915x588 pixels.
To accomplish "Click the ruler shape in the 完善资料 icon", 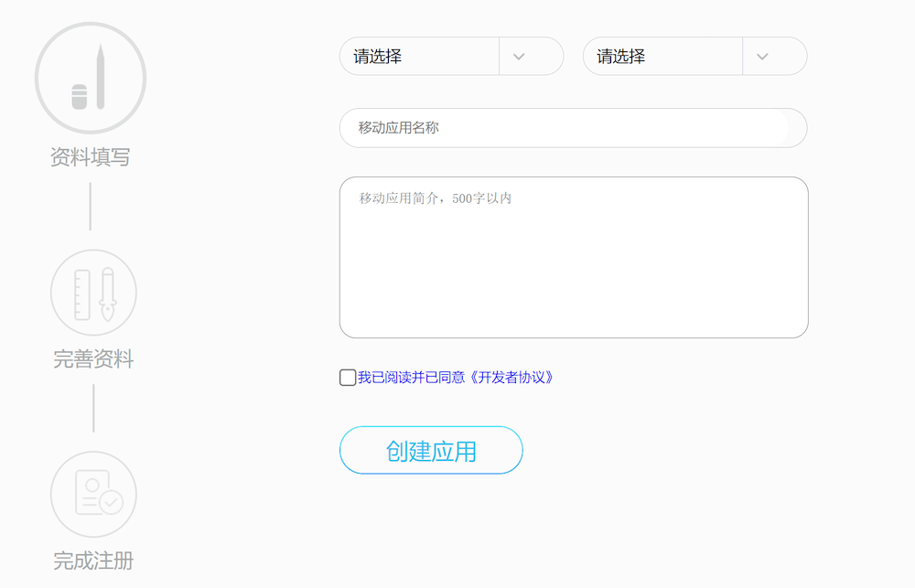I will point(83,294).
